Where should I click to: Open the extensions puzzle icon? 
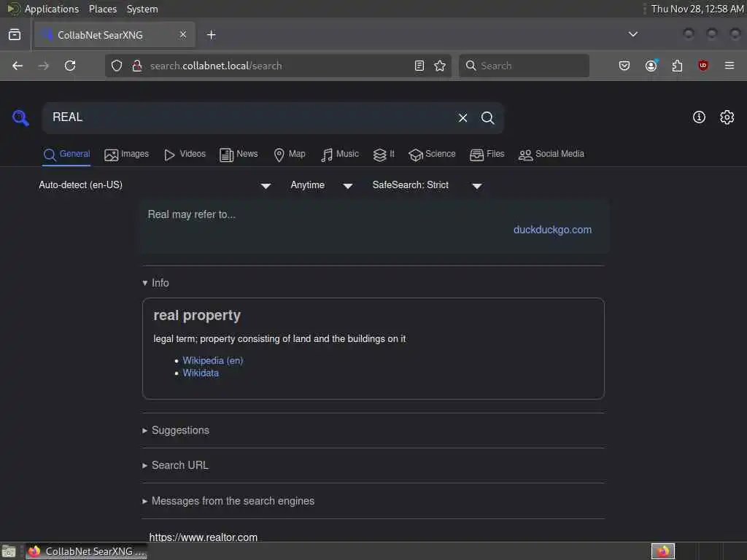click(x=677, y=66)
